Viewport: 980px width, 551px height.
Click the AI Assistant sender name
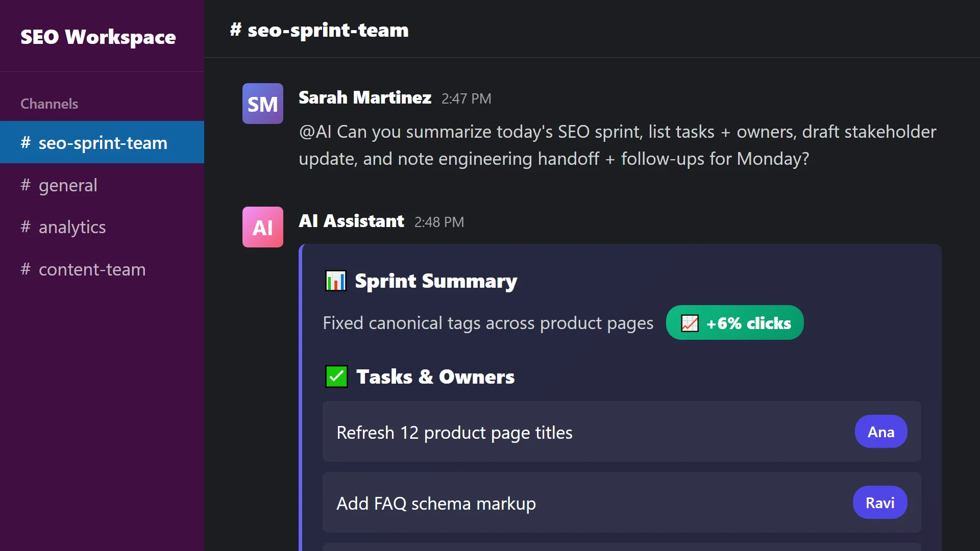[351, 221]
